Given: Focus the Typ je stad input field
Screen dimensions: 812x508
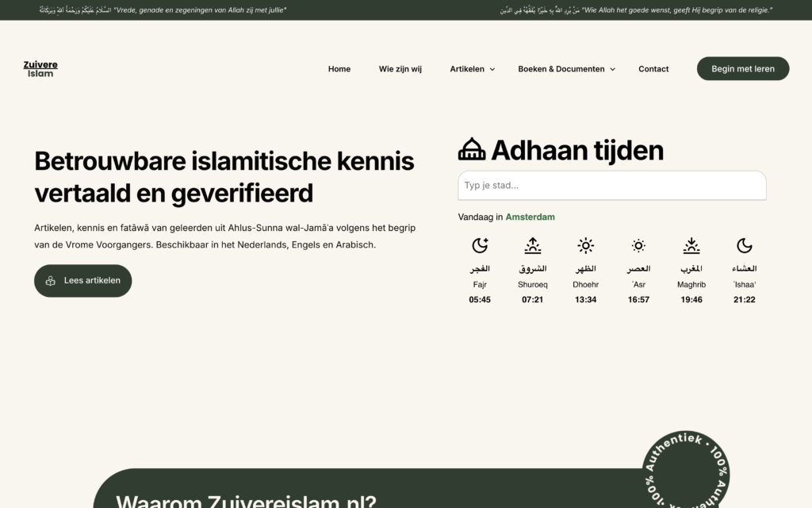Looking at the screenshot, I should pos(612,186).
